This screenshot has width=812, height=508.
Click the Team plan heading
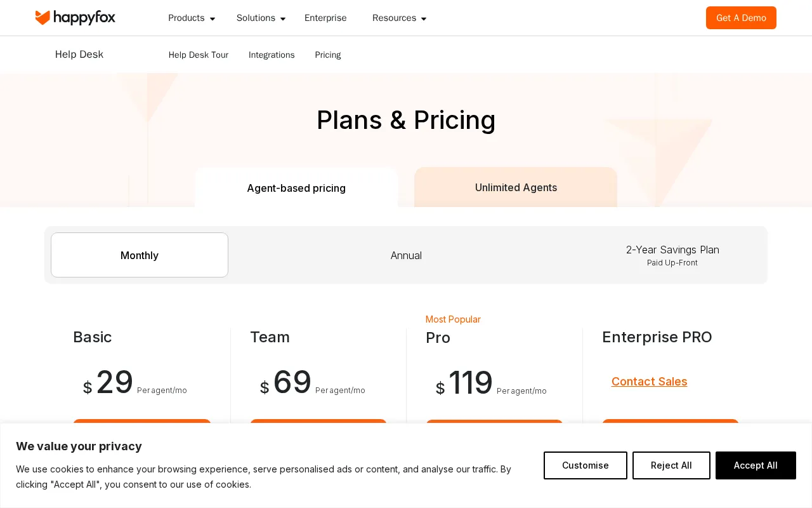tap(270, 337)
